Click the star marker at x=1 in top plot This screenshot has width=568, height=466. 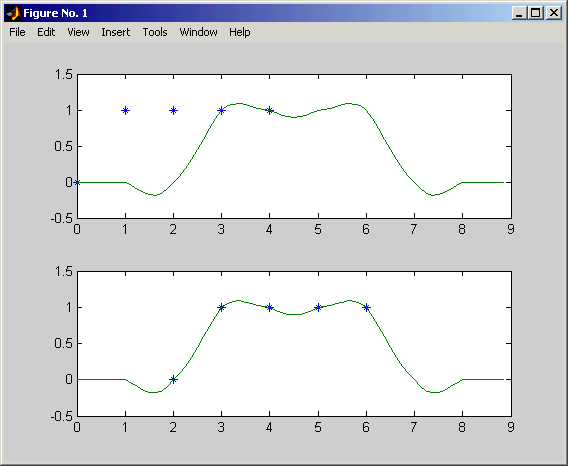click(x=125, y=111)
